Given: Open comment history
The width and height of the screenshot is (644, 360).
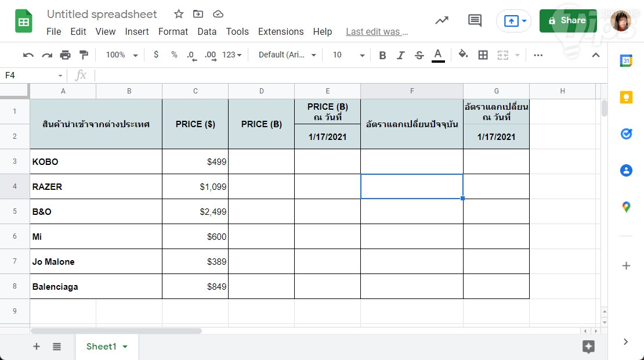Looking at the screenshot, I should (475, 20).
